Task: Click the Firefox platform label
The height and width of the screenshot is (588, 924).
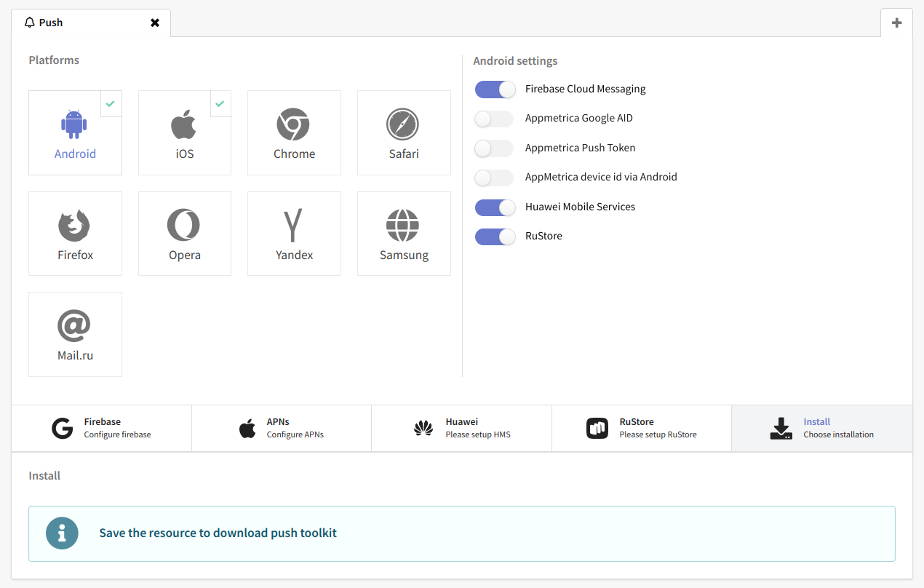Action: [x=75, y=255]
